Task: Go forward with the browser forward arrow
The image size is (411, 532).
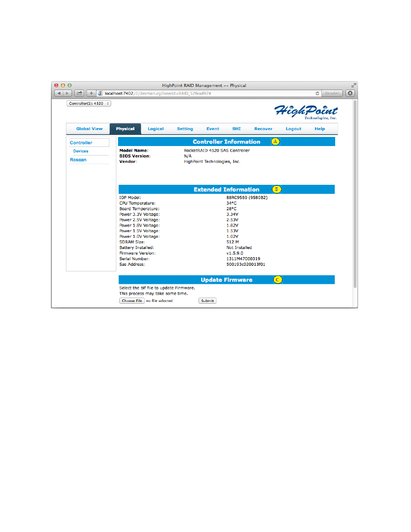Action: 67,93
